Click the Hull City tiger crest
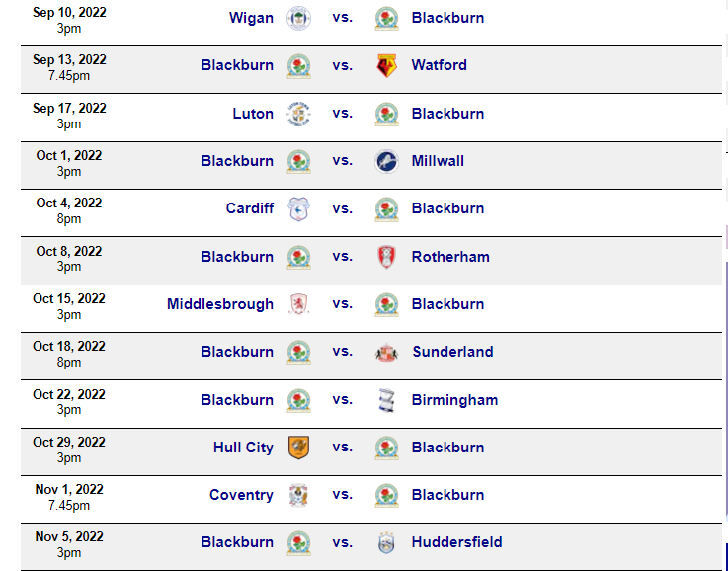Image resolution: width=728 pixels, height=571 pixels. tap(298, 448)
